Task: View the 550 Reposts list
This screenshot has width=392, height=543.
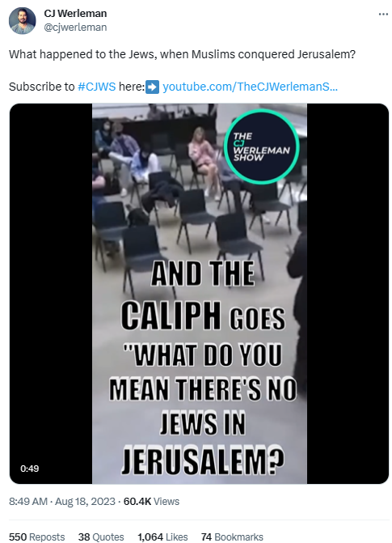Action: pyautogui.click(x=36, y=537)
